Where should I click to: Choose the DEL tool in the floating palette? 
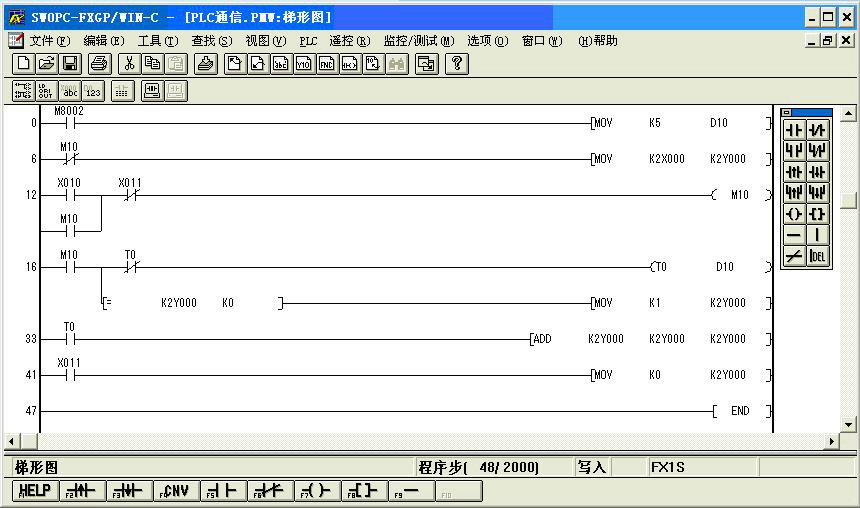(818, 256)
